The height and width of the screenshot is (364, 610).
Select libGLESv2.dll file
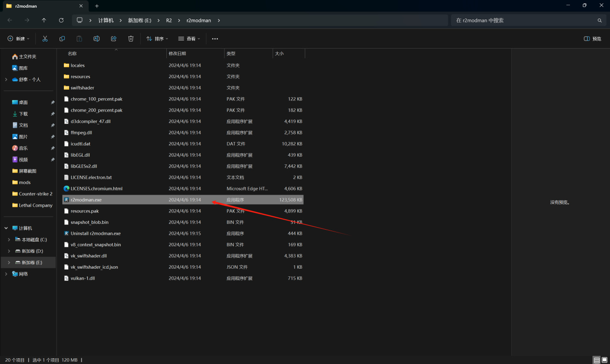pyautogui.click(x=183, y=166)
